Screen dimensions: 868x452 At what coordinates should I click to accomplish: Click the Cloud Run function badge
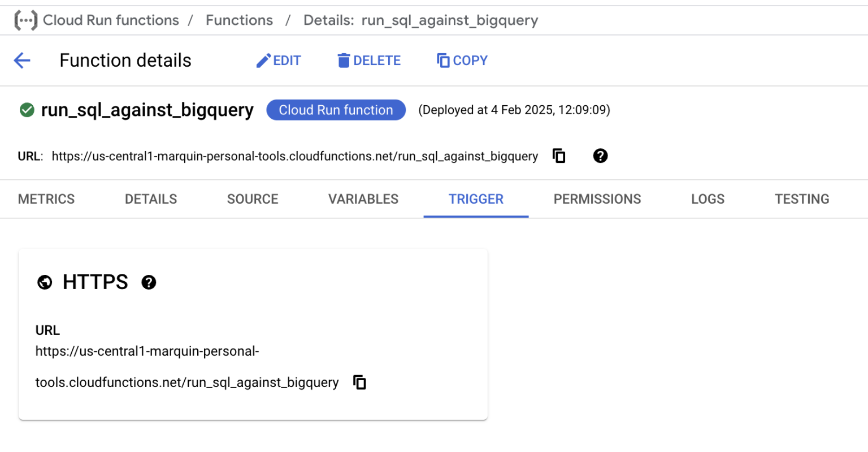pos(336,110)
